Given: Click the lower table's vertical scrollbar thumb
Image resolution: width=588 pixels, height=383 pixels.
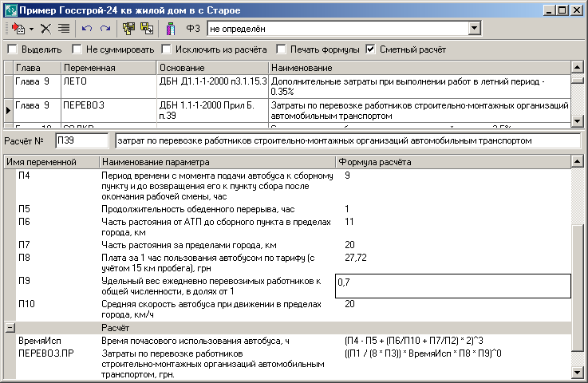Looking at the screenshot, I should click(x=577, y=288).
